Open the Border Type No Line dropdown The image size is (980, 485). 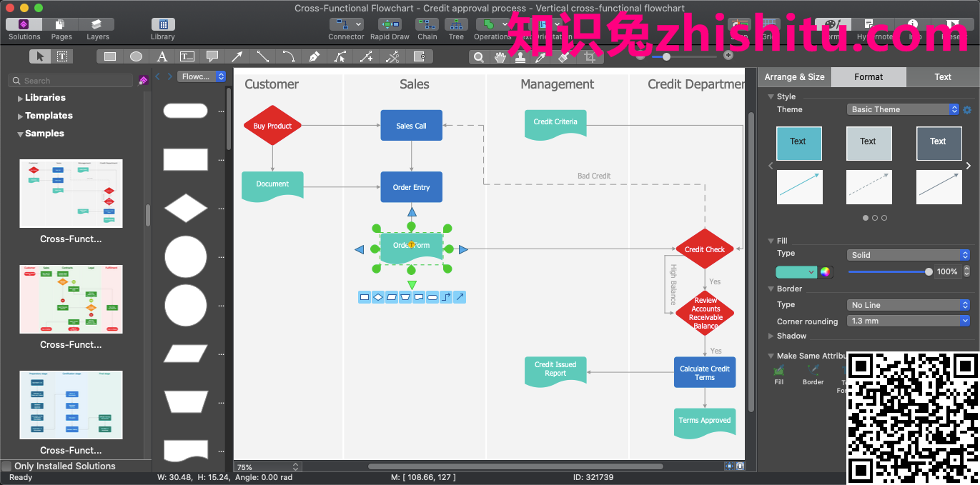point(909,305)
